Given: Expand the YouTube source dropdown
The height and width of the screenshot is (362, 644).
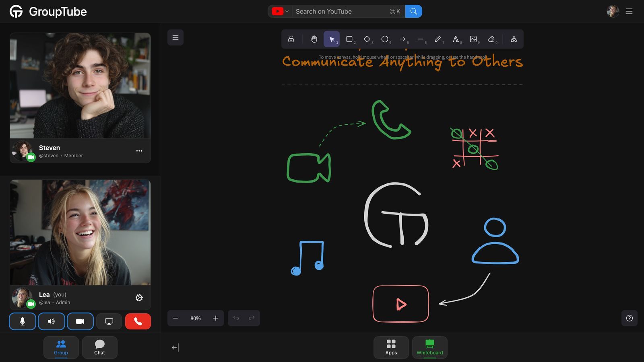Looking at the screenshot, I should tap(281, 11).
